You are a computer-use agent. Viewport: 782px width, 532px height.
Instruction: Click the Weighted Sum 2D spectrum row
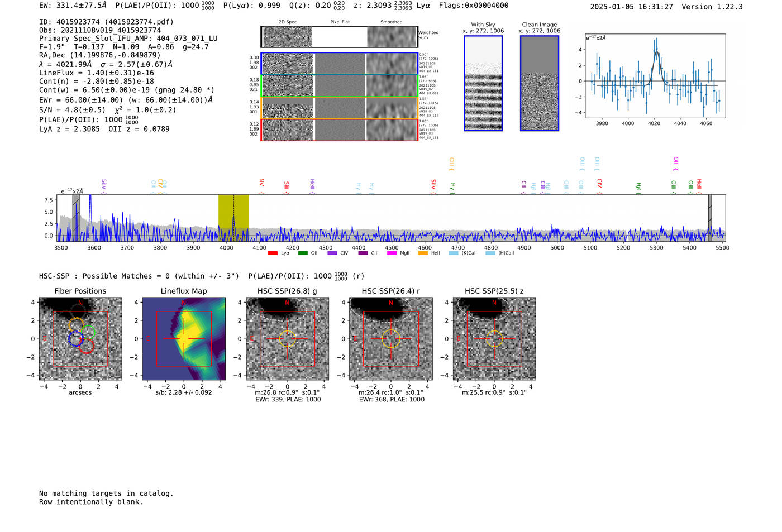[339, 37]
